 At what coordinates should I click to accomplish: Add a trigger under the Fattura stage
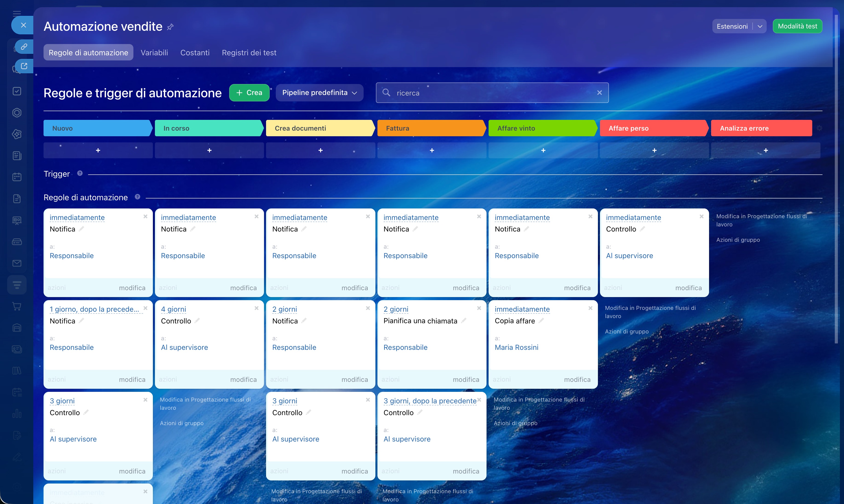[432, 150]
